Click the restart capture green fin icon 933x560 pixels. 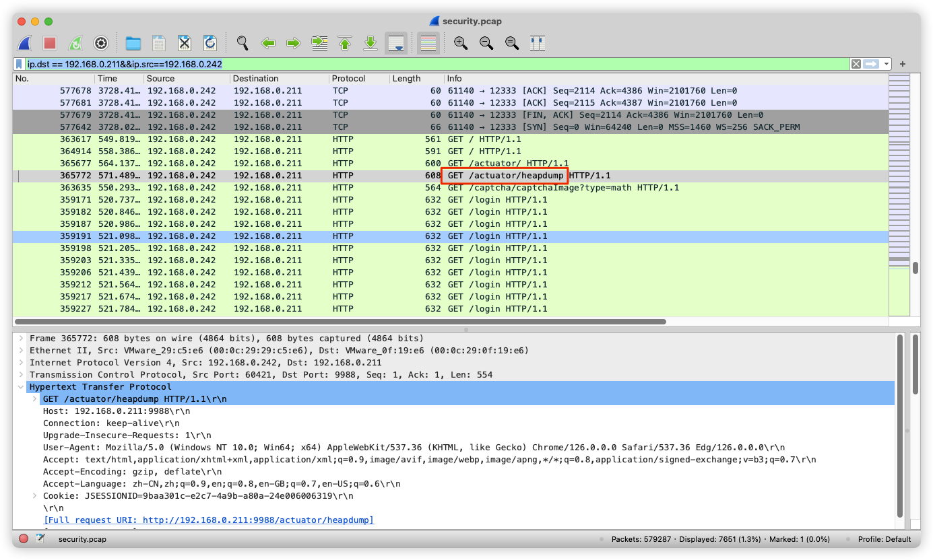75,44
